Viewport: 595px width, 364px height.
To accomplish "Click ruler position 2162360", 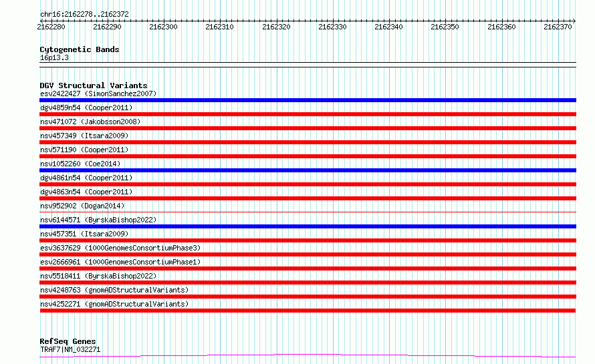I will [x=501, y=27].
